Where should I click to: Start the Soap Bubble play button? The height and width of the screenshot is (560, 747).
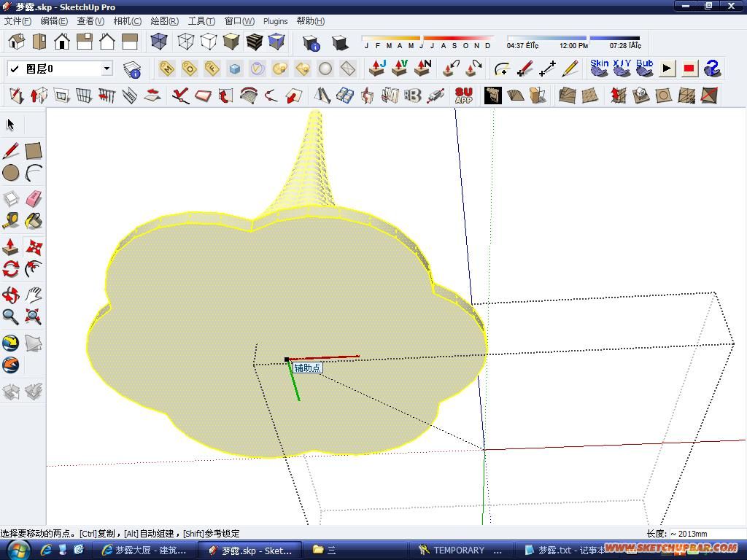667,69
